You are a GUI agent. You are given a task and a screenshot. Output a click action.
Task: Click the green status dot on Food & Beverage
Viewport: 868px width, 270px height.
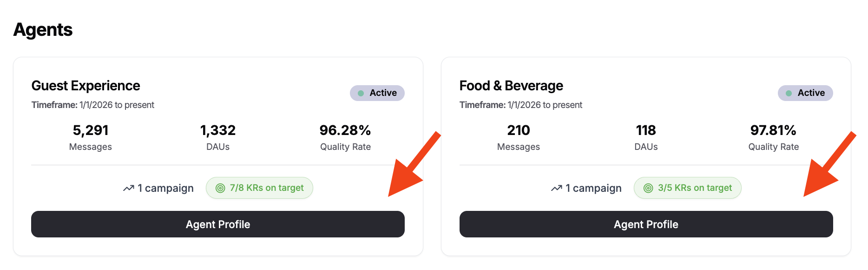pos(789,93)
